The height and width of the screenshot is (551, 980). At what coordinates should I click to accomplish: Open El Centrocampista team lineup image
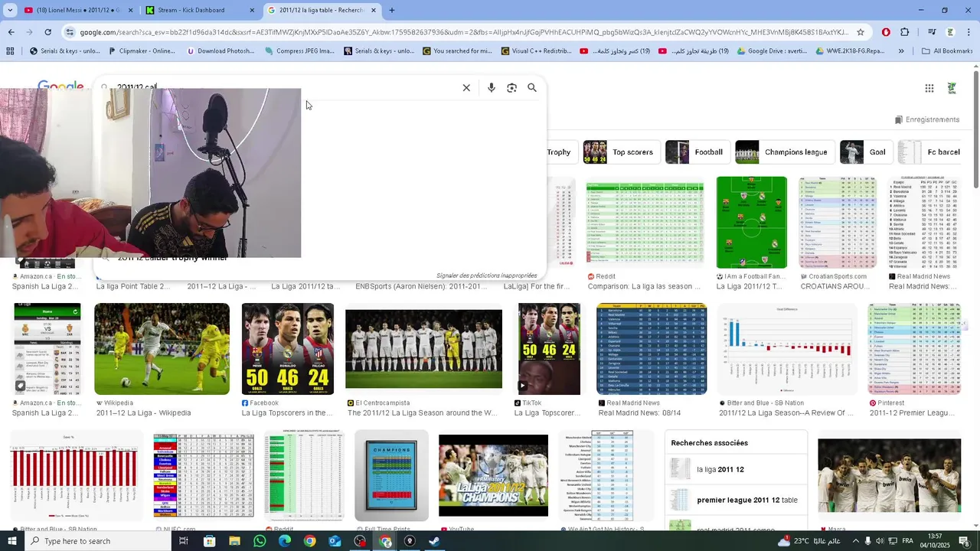coord(423,349)
